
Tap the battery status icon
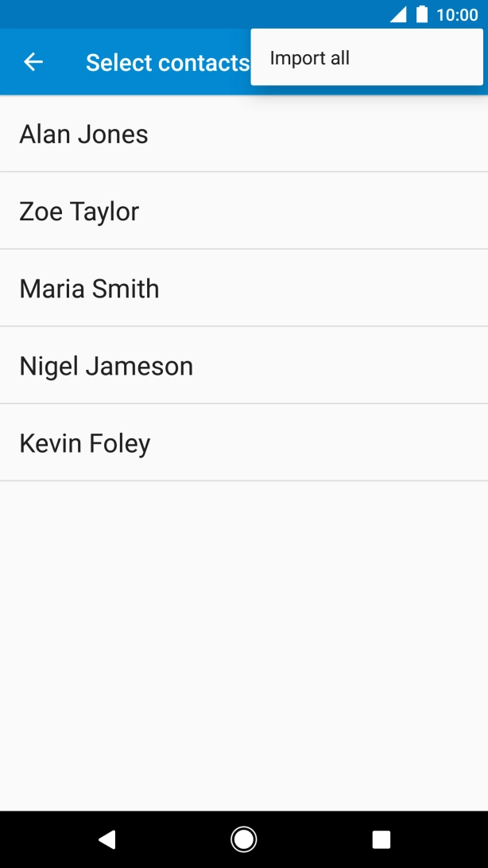pyautogui.click(x=422, y=14)
